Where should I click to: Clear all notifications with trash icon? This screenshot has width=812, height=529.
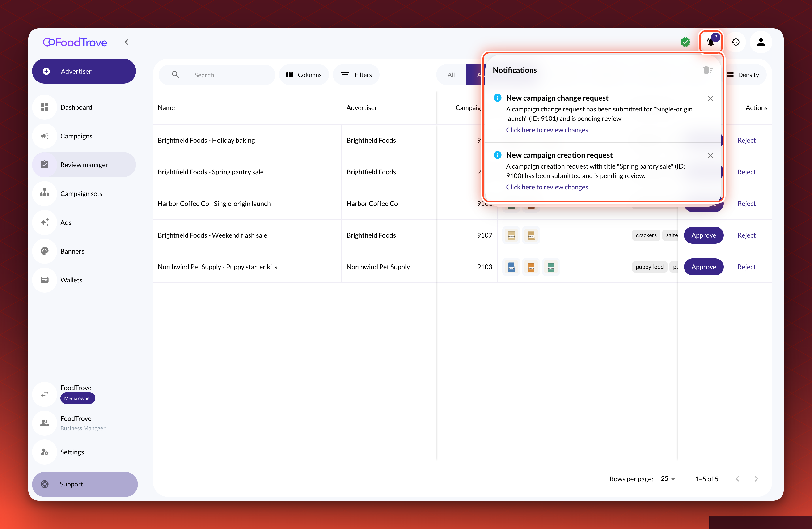(x=708, y=70)
